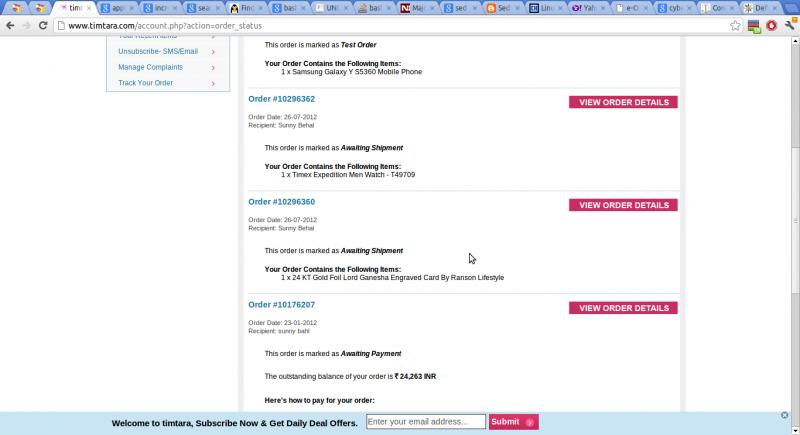Switch to the 'Lin' tab
Screen dimensions: 800x435
click(546, 8)
